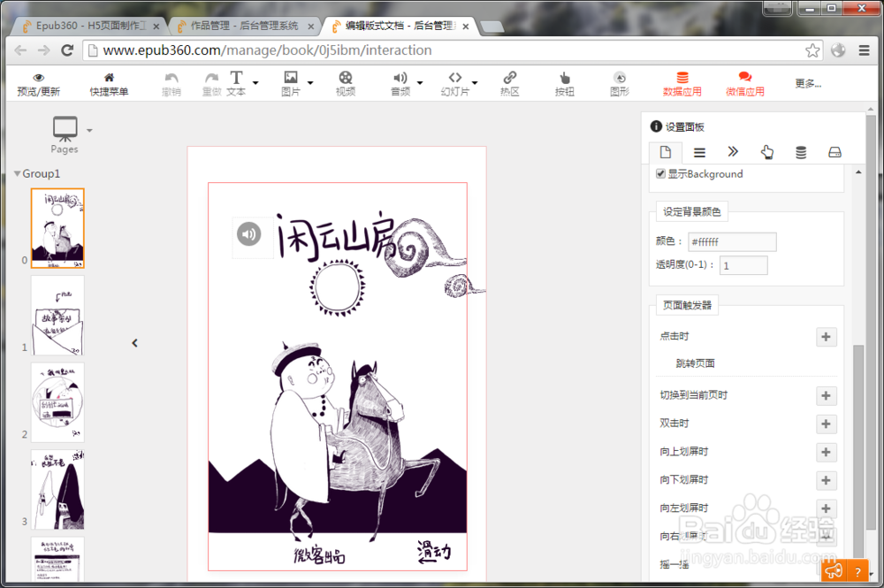The image size is (884, 588).
Task: Expand the 音频 dropdown arrow
Action: point(420,83)
